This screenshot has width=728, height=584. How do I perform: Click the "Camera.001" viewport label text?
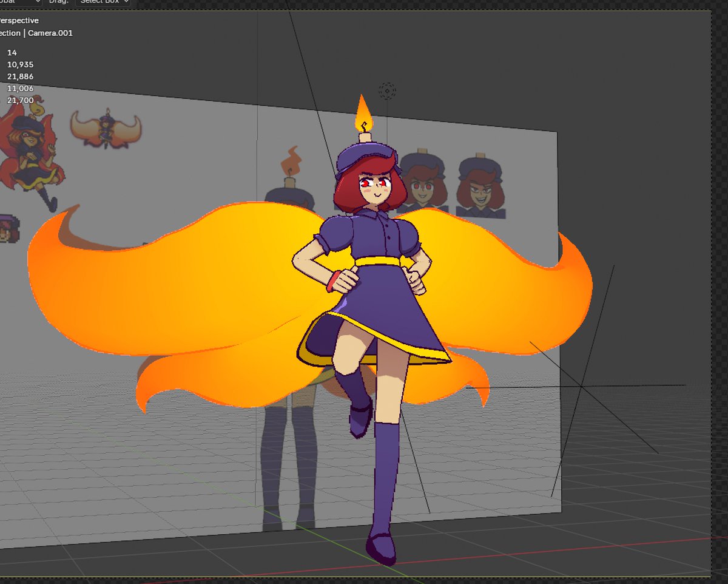50,33
